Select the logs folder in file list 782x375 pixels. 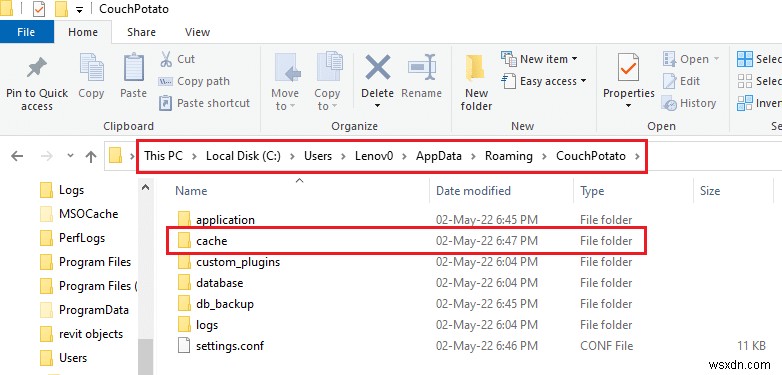click(207, 325)
